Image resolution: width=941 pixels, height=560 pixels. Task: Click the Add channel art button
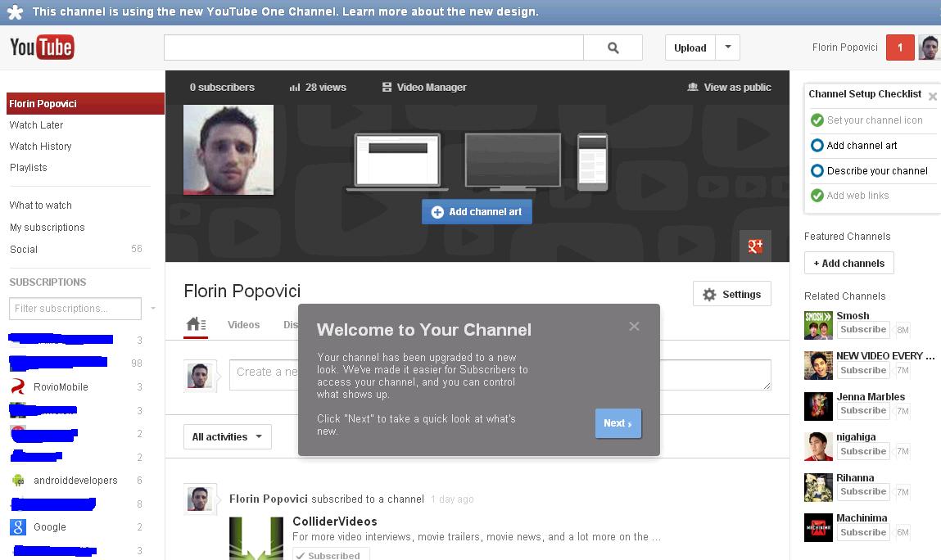[x=477, y=212]
